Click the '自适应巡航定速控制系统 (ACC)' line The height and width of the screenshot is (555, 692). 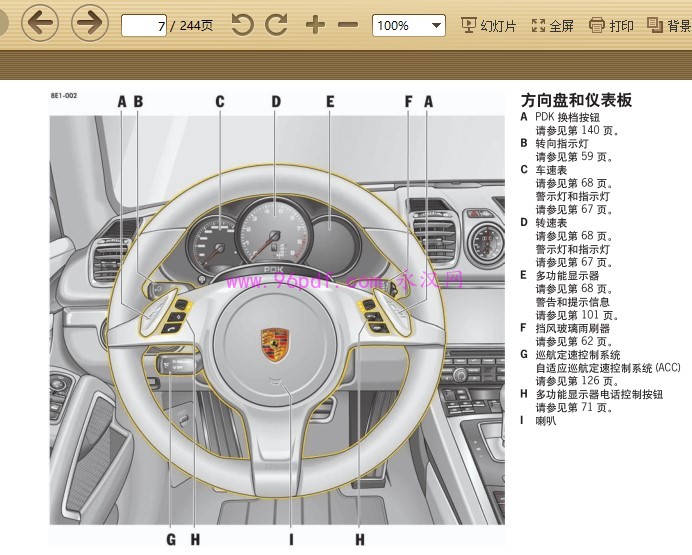point(608,368)
